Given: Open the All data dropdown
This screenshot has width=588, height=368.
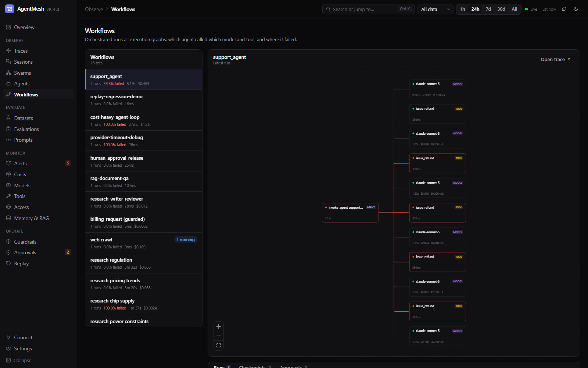Looking at the screenshot, I should tap(435, 9).
